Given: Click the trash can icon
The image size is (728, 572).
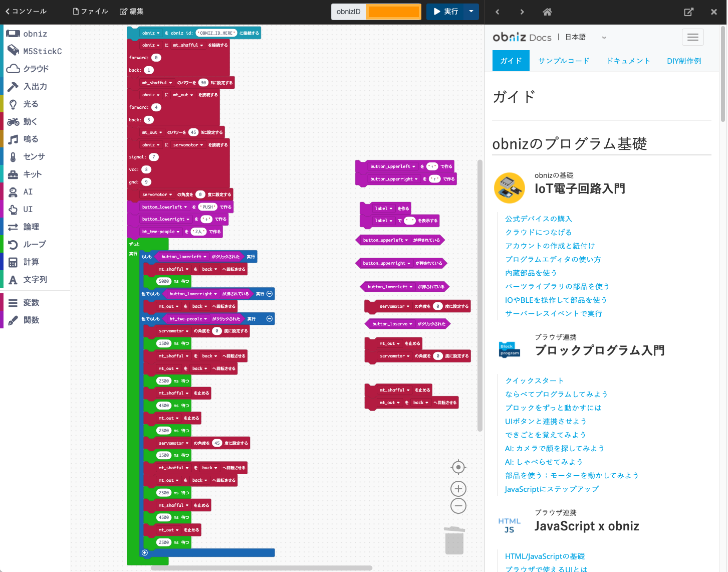Looking at the screenshot, I should tap(454, 540).
